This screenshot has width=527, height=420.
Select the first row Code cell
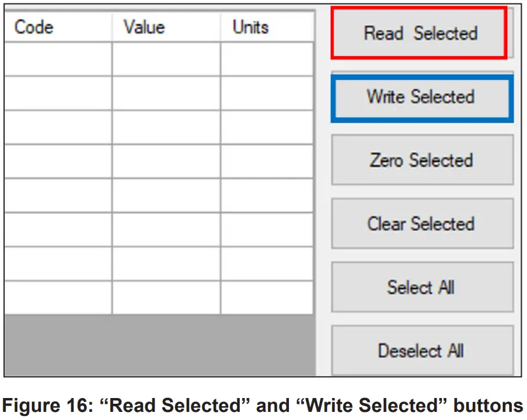click(x=58, y=59)
